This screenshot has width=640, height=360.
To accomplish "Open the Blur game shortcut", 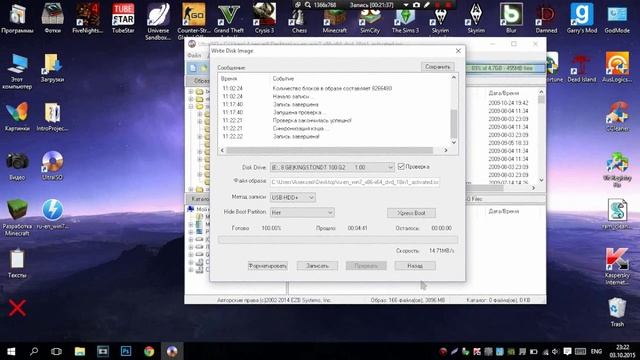I will [x=511, y=18].
